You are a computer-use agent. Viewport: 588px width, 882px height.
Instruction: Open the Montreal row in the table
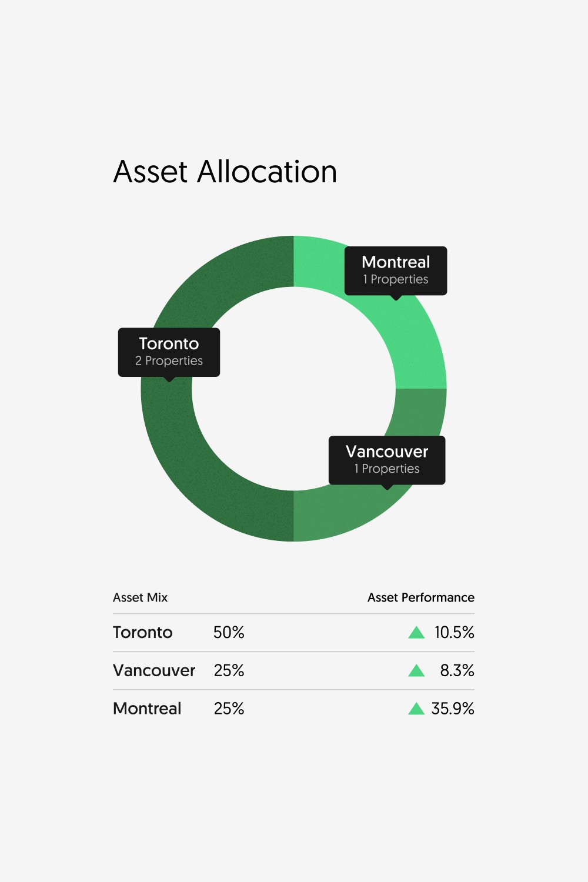tap(293, 709)
